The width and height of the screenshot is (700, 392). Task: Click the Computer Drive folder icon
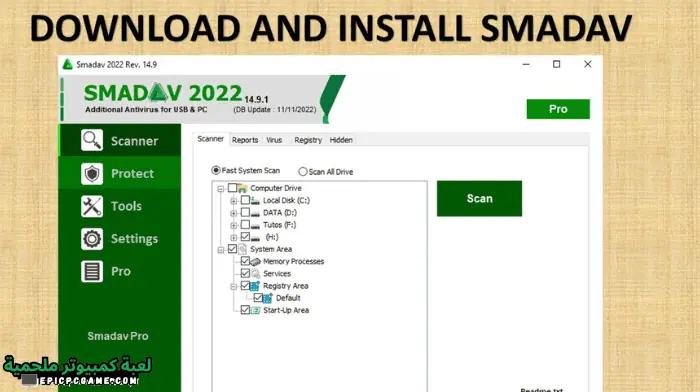[x=242, y=188]
